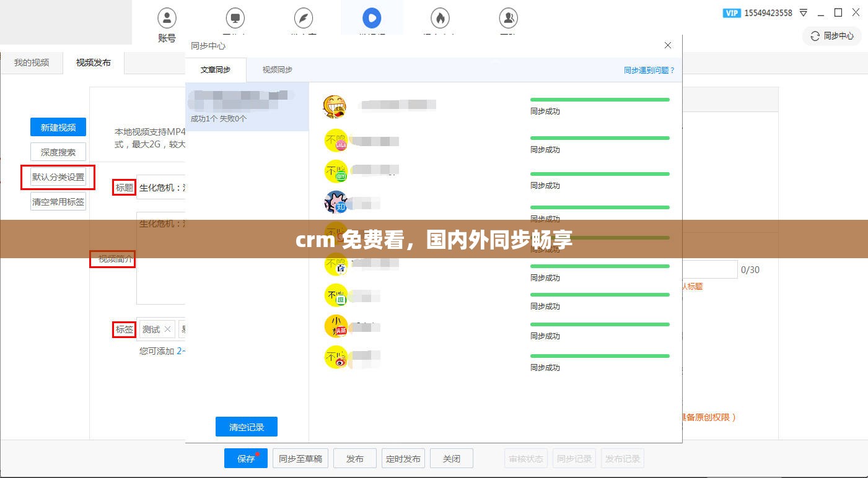Click the feather pen article icon

(303, 18)
